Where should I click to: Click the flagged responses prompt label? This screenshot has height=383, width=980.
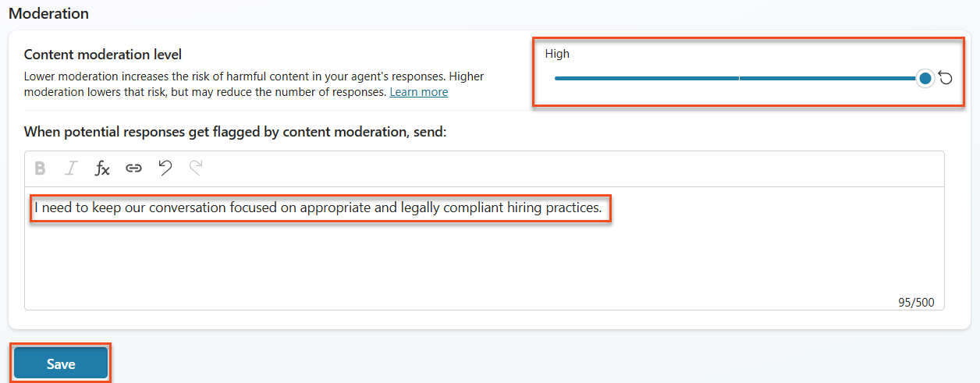click(235, 132)
